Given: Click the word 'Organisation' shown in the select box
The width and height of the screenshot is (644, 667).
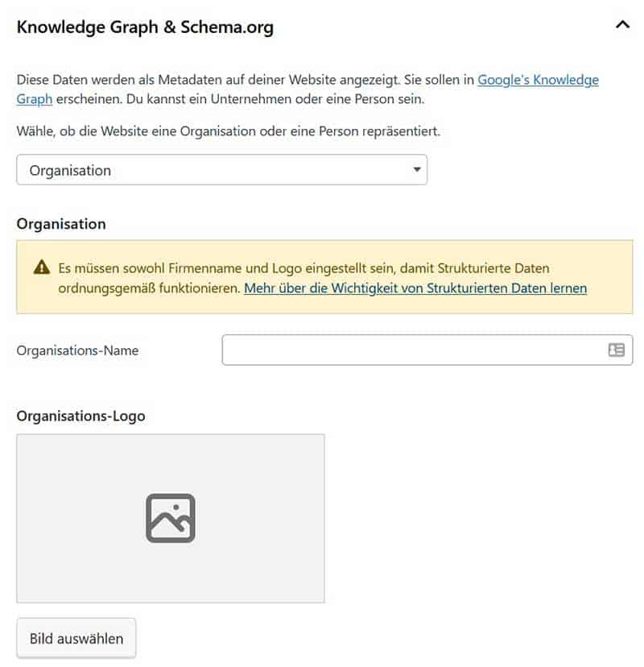Looking at the screenshot, I should [70, 171].
